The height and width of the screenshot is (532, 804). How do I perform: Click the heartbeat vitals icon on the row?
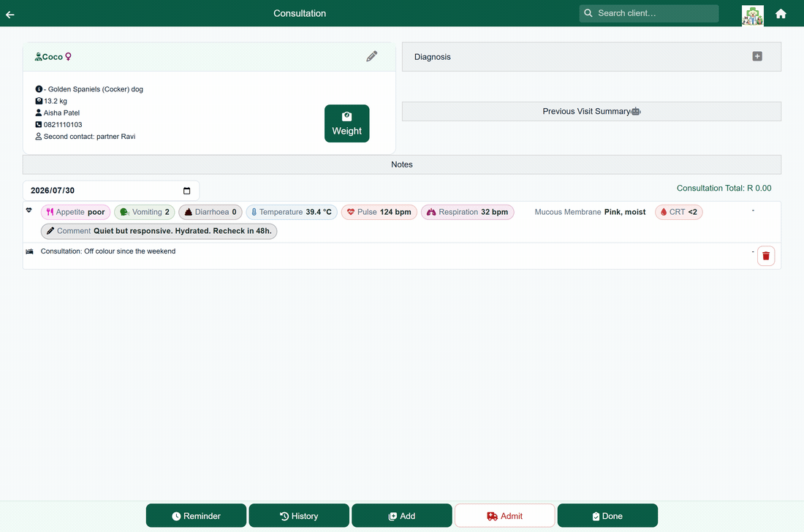29,210
